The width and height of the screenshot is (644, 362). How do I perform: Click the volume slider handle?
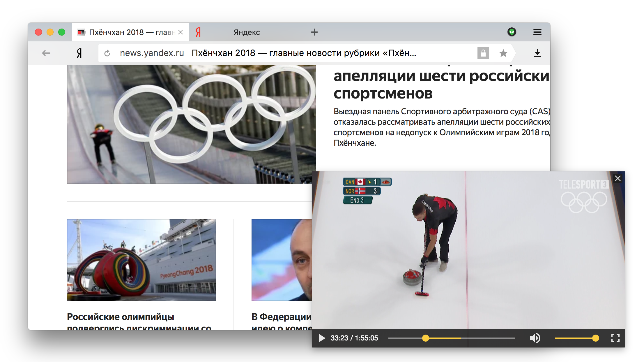(x=596, y=338)
